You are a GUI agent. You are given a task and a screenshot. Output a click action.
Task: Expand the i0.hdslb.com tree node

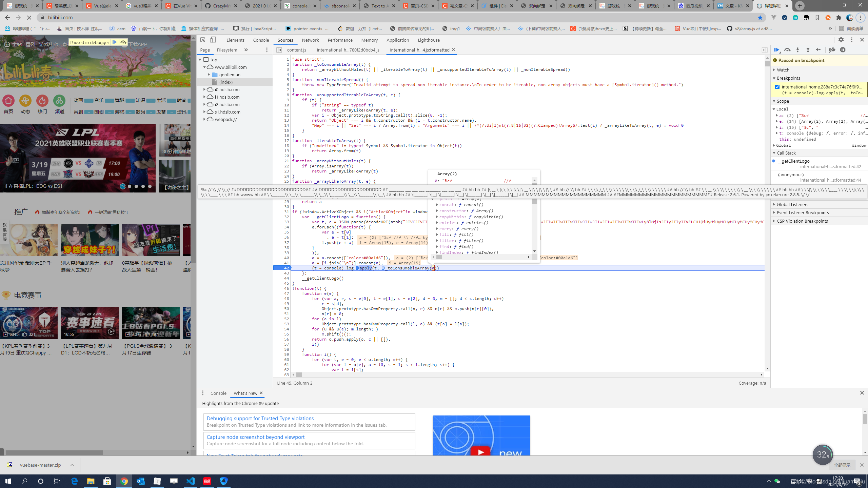(x=204, y=89)
